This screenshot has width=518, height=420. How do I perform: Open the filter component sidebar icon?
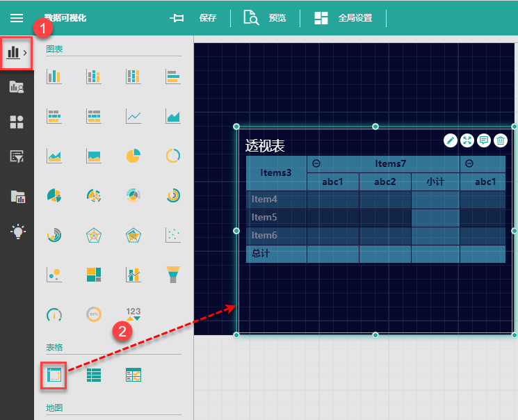click(17, 157)
